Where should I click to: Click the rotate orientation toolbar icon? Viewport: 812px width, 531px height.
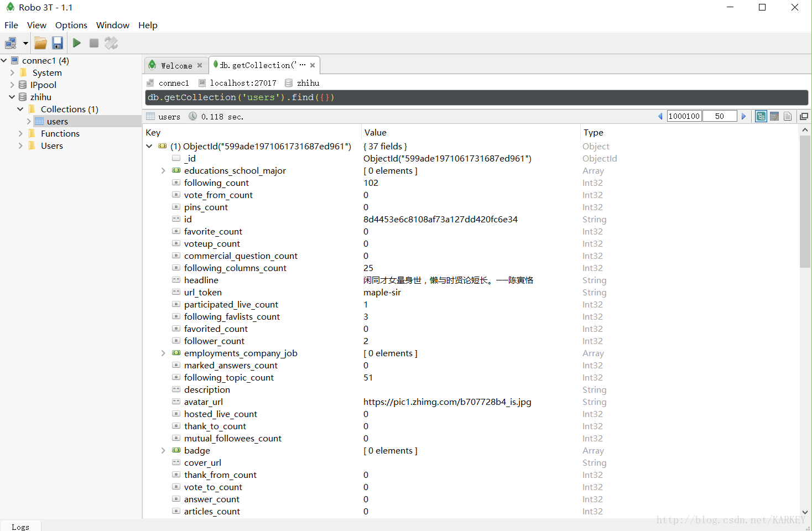(x=111, y=43)
